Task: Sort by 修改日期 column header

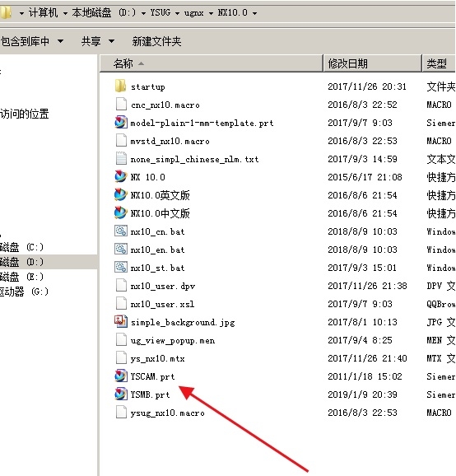Action: tap(373, 63)
